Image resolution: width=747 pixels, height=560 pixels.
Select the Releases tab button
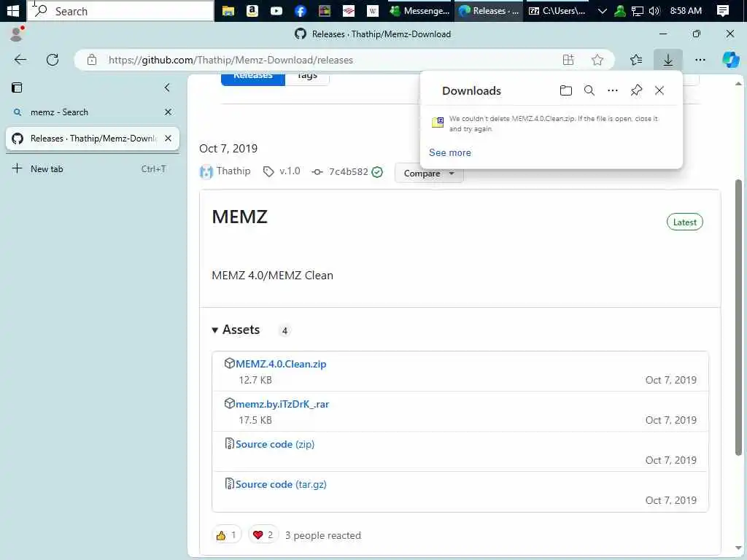(x=253, y=77)
